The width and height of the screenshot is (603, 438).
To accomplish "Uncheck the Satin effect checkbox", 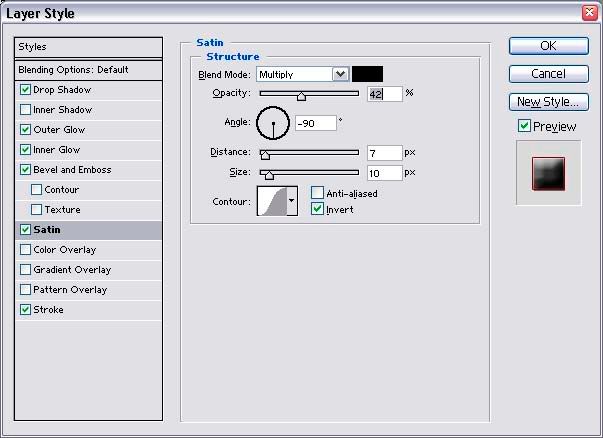I will point(25,230).
